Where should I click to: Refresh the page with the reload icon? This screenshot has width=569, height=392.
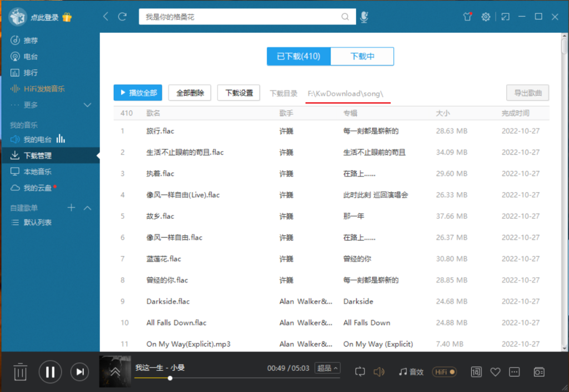122,17
